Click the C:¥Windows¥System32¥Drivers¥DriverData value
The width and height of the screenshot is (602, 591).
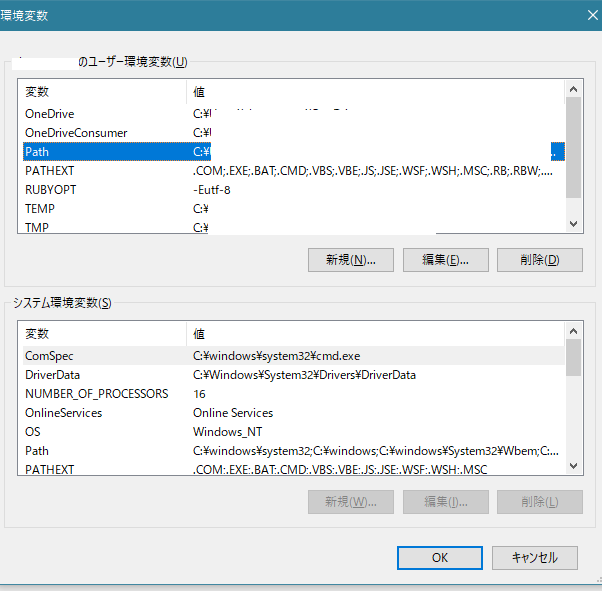tap(304, 375)
